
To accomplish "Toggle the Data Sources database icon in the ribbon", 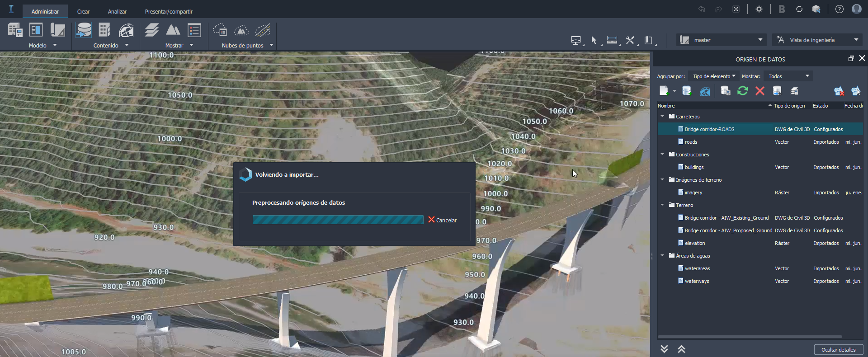I will click(84, 30).
